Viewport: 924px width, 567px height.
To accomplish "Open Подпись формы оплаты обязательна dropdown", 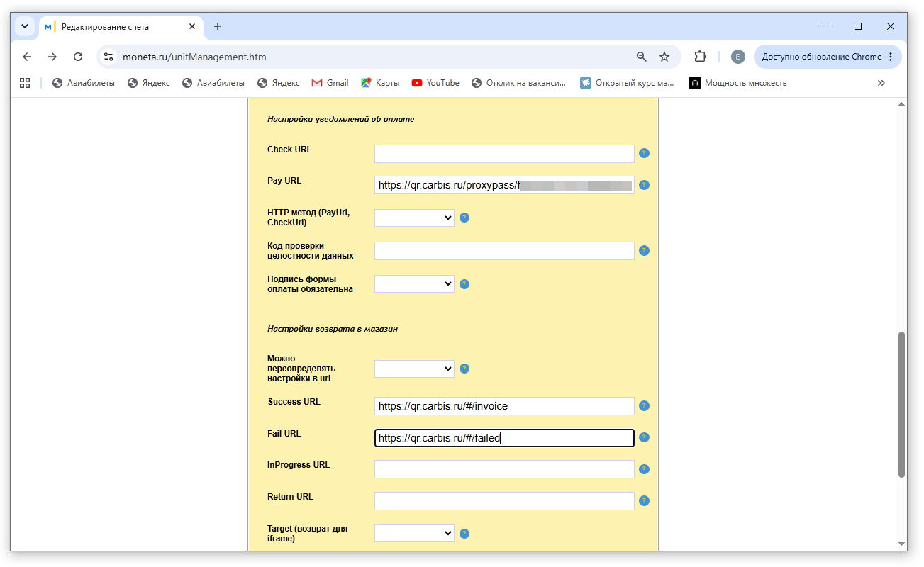I will (414, 283).
